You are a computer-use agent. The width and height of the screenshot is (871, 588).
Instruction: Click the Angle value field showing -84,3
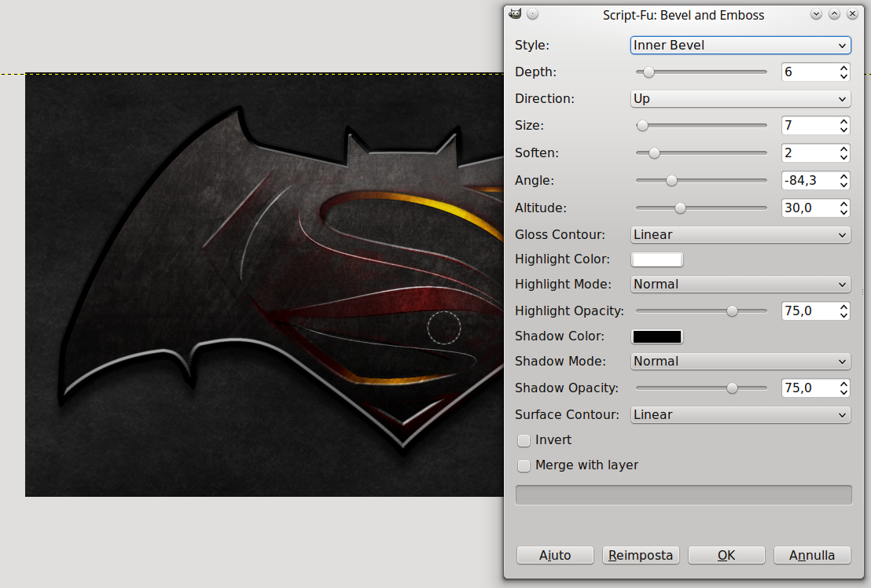(810, 181)
